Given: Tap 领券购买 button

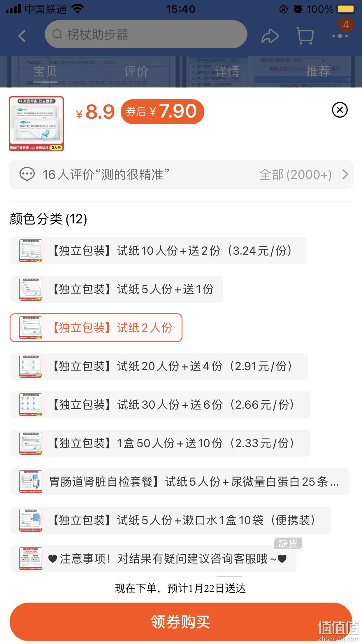Looking at the screenshot, I should coord(181,622).
